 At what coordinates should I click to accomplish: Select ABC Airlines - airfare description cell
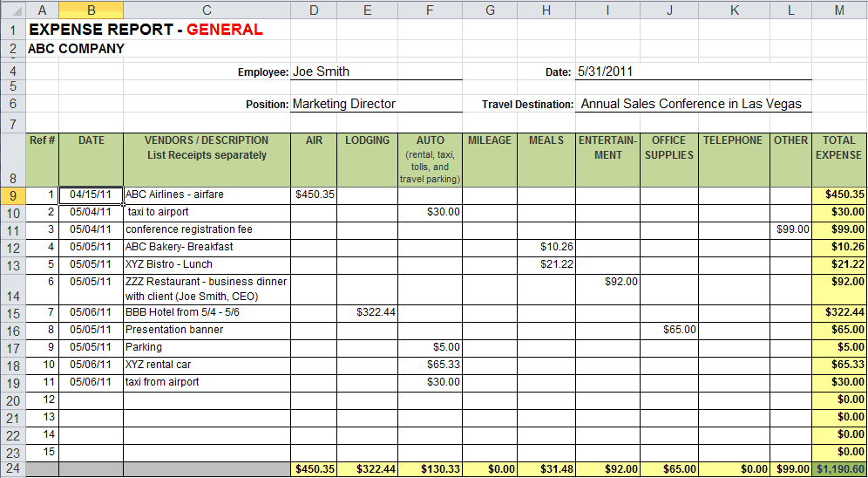tap(206, 195)
